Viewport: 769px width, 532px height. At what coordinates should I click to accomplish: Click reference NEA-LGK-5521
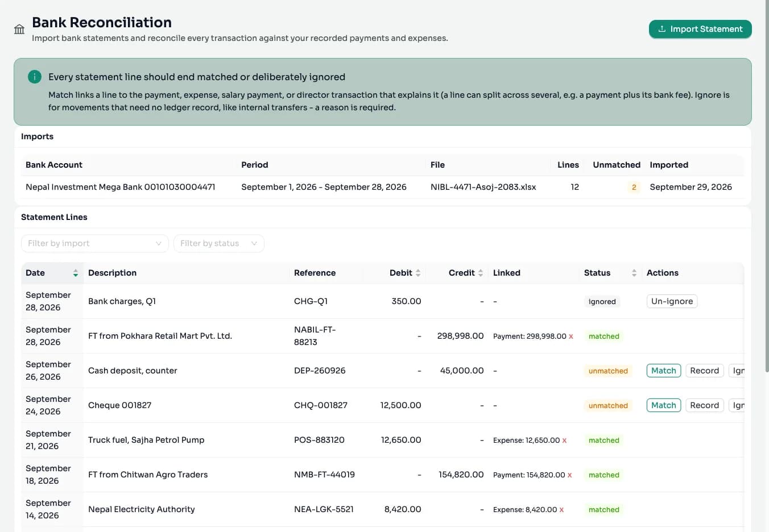pyautogui.click(x=324, y=509)
